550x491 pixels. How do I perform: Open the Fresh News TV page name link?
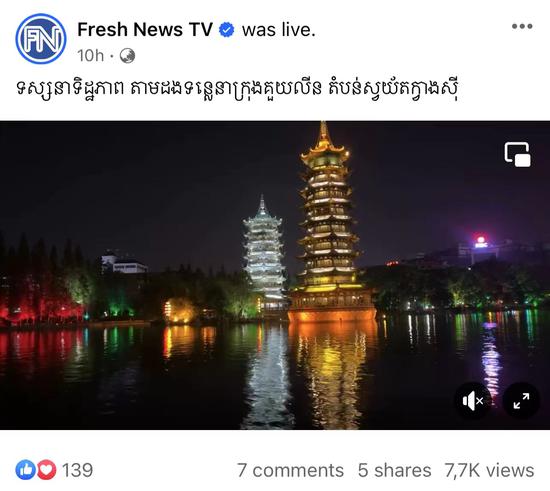145,29
